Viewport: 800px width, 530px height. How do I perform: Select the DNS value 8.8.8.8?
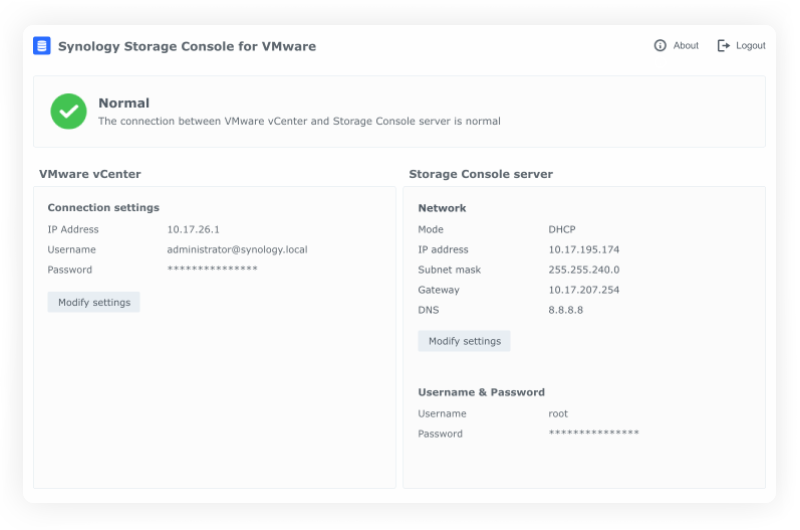pos(566,310)
